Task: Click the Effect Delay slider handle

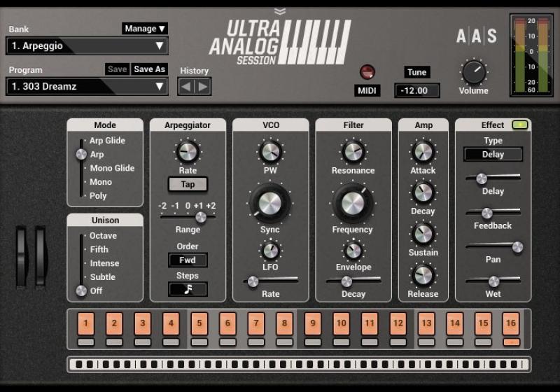Action: click(x=482, y=178)
